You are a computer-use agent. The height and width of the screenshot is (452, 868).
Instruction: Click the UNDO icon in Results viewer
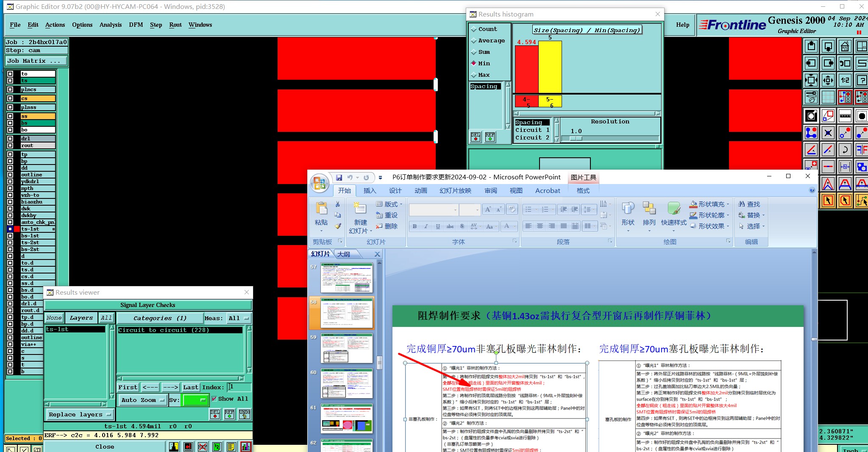click(245, 414)
